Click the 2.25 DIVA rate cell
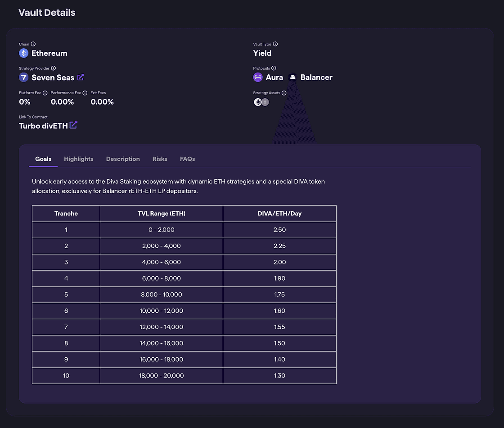504x428 pixels. 279,246
